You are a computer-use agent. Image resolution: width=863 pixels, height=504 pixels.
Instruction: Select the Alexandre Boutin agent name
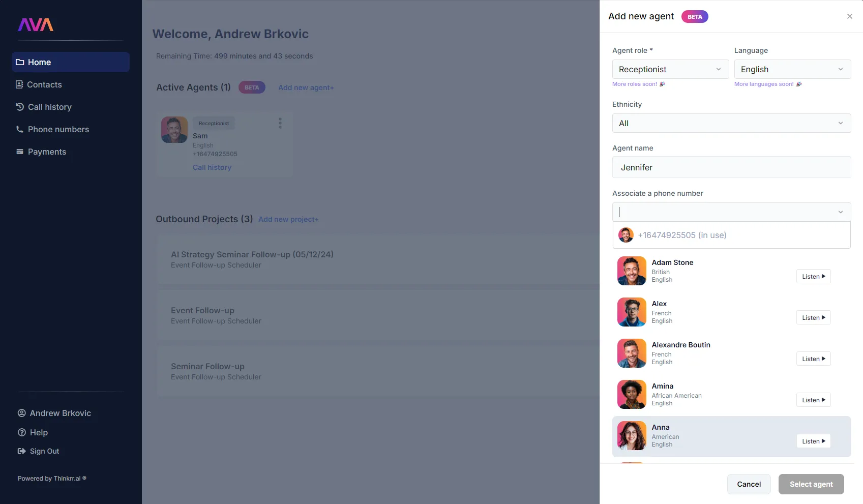(681, 345)
